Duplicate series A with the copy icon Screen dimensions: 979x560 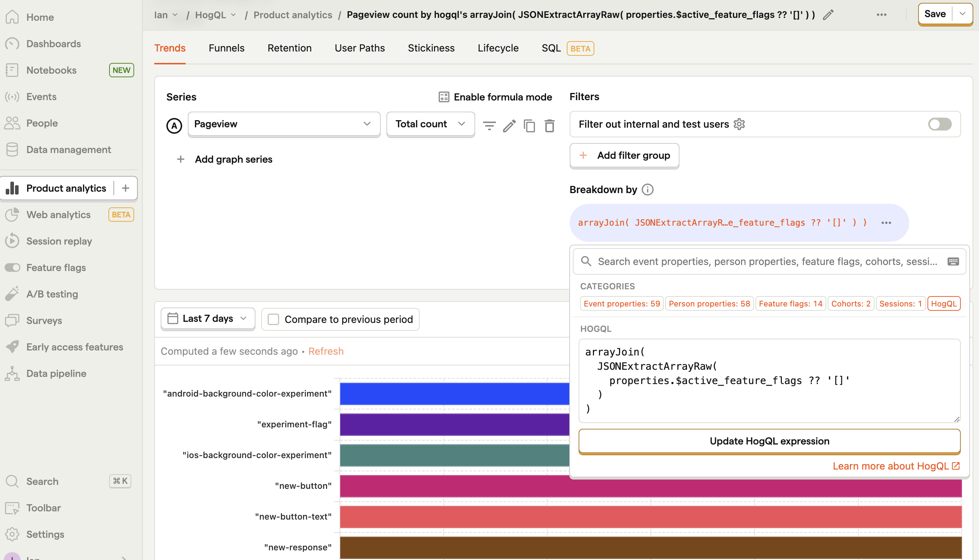pos(529,126)
